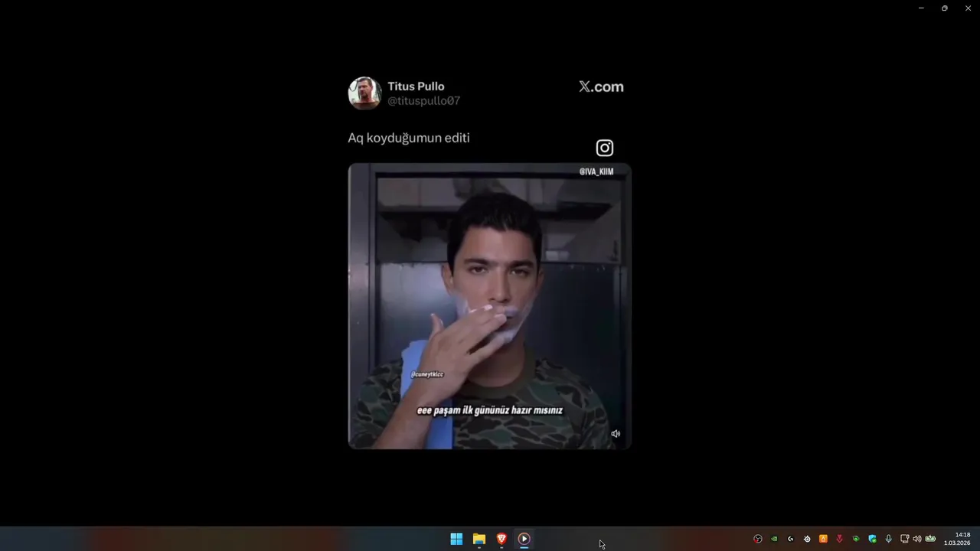Viewport: 980px width, 551px height.
Task: Close the media player window
Action: (x=968, y=8)
